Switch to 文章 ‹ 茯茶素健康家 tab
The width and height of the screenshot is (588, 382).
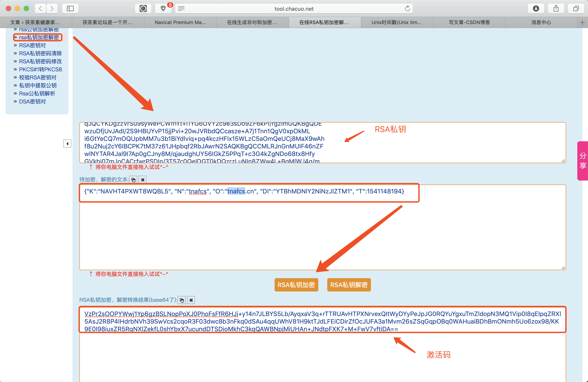point(36,23)
